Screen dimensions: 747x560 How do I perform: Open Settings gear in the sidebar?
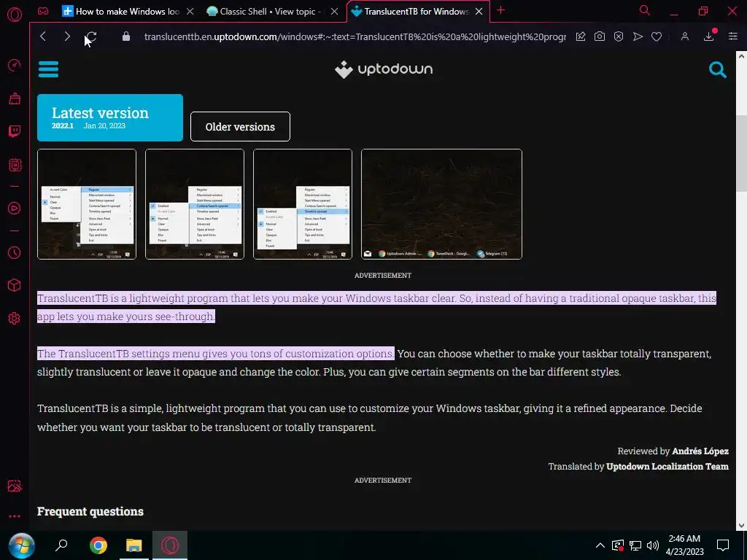[x=15, y=318]
